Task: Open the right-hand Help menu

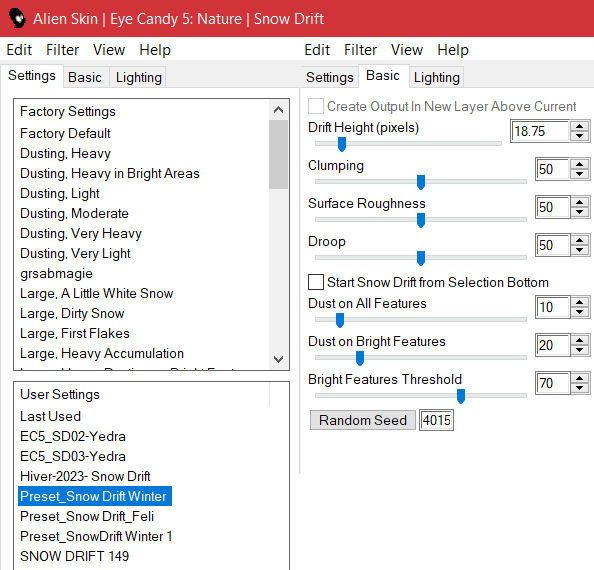Action: pyautogui.click(x=453, y=50)
